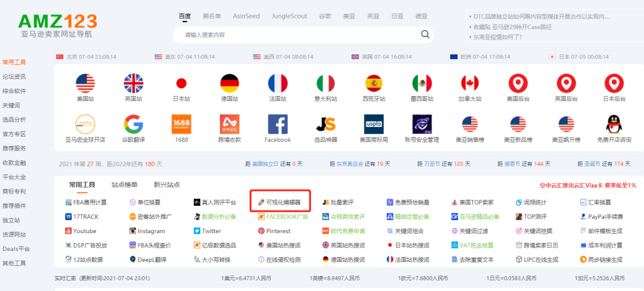Select the 谷歌 search tab

tap(325, 17)
